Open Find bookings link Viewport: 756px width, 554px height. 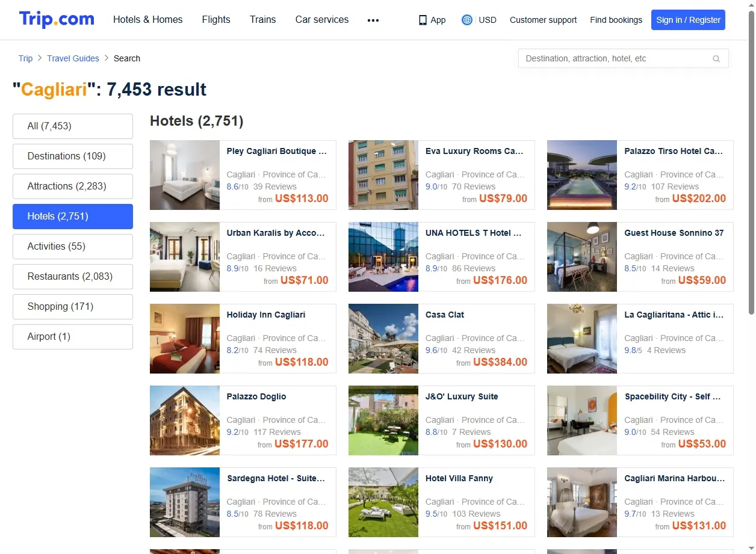pos(616,20)
